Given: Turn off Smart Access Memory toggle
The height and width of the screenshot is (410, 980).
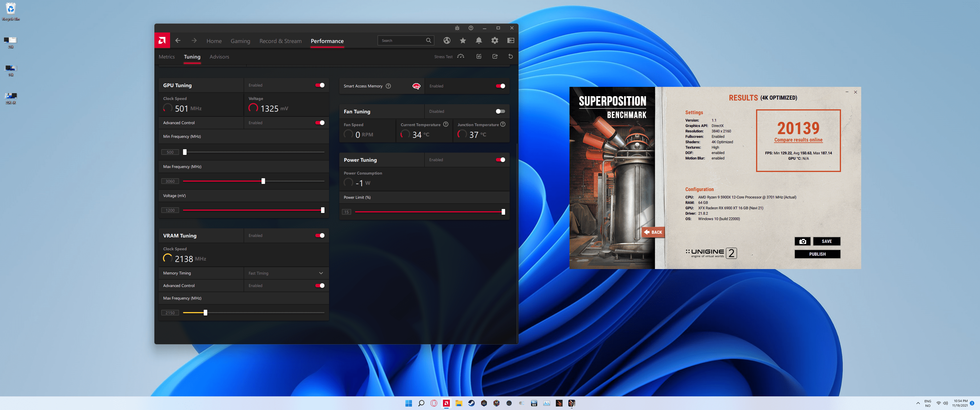Looking at the screenshot, I should tap(500, 86).
